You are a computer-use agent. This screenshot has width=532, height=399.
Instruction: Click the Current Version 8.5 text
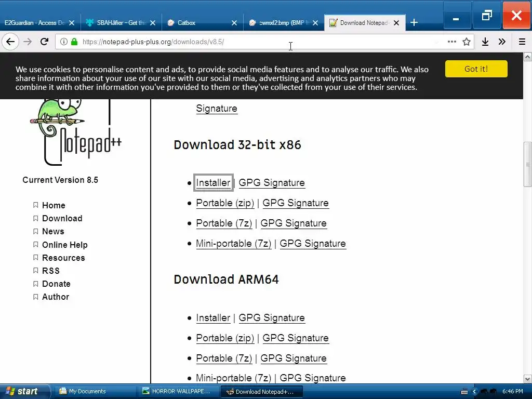click(x=60, y=180)
